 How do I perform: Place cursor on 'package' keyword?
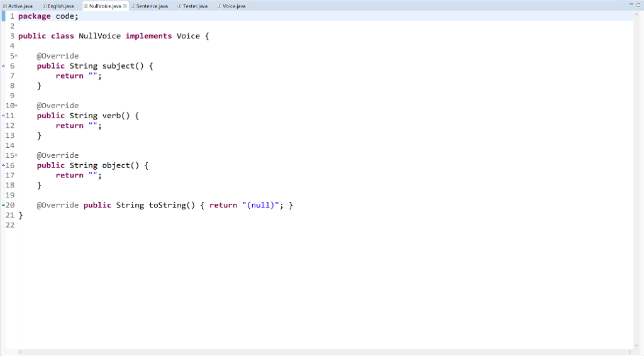click(x=35, y=16)
